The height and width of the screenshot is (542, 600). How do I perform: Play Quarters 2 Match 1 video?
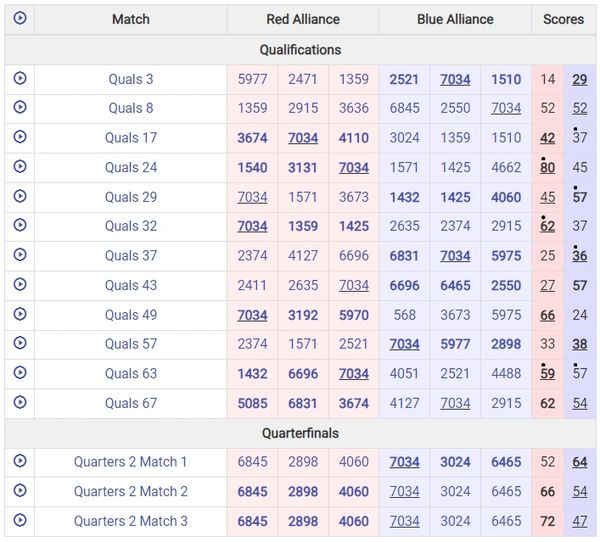tap(20, 462)
